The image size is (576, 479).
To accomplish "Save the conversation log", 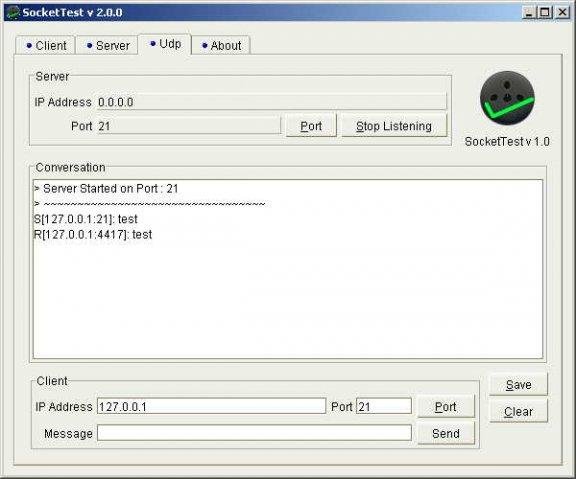I will click(518, 385).
